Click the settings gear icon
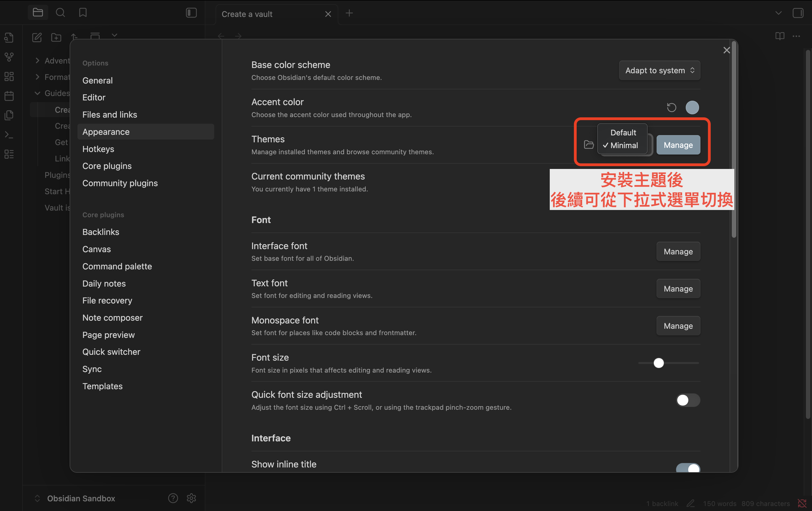Screen dimensions: 812x511 [x=191, y=498]
